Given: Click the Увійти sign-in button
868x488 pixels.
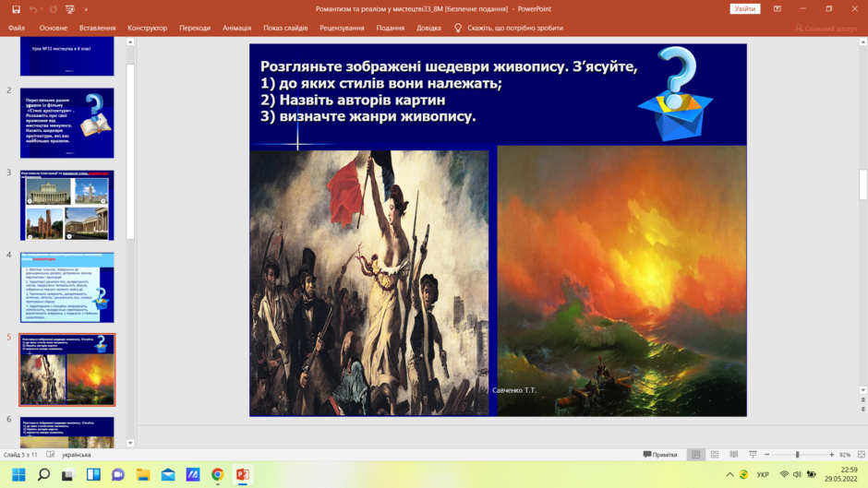Looking at the screenshot, I should point(744,9).
